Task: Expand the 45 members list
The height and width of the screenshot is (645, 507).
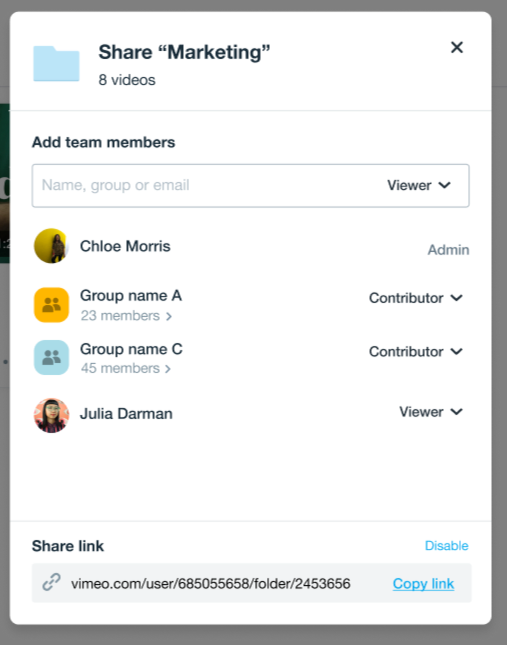Action: click(x=126, y=368)
